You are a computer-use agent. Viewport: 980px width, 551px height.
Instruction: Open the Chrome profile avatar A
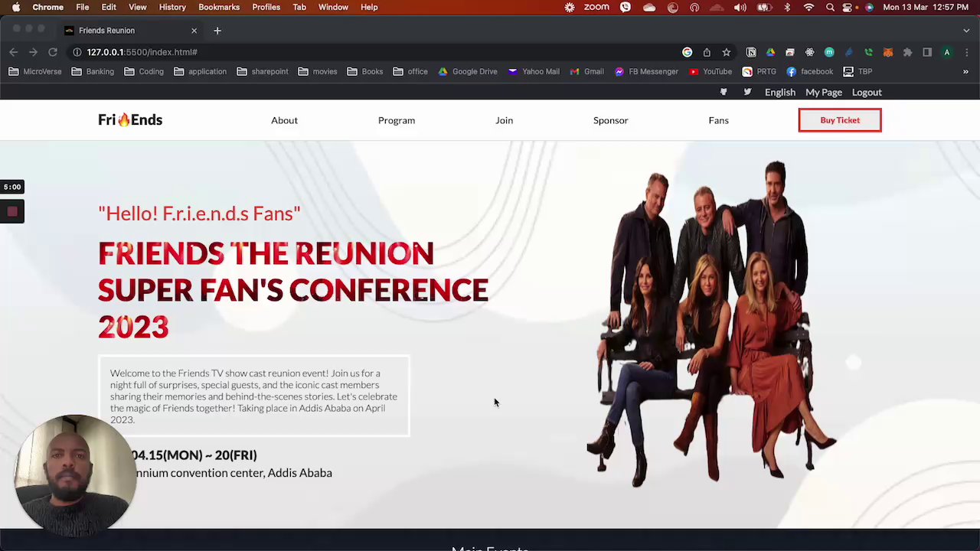click(947, 52)
